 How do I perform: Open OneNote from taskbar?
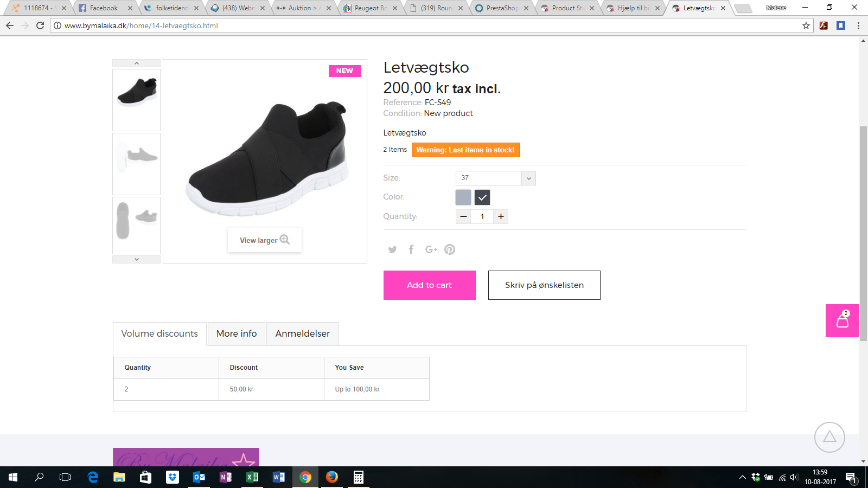(226, 477)
